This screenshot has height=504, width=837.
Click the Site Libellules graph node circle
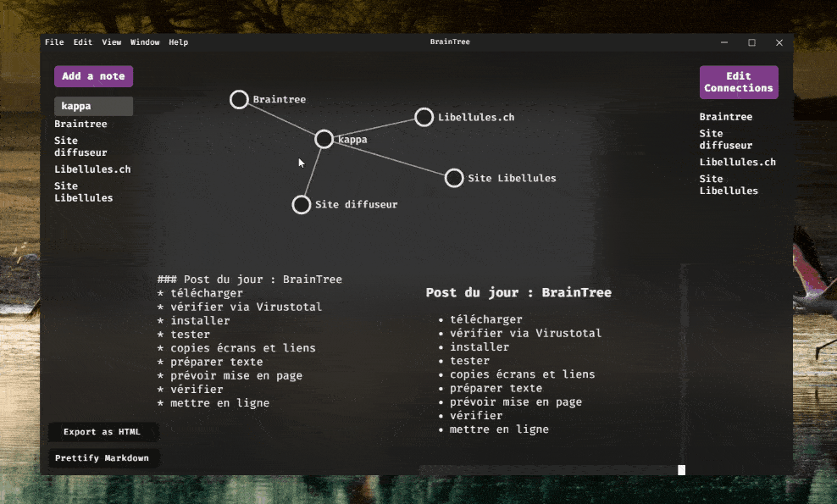click(x=454, y=179)
